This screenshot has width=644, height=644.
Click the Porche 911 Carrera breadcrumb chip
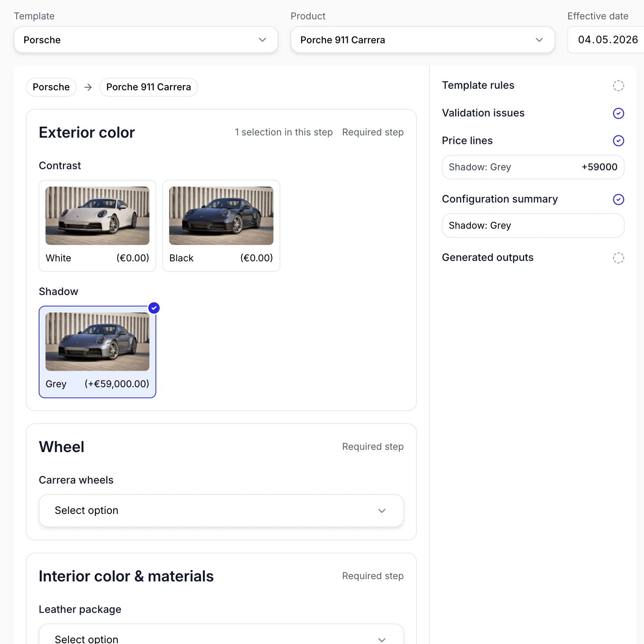[149, 87]
